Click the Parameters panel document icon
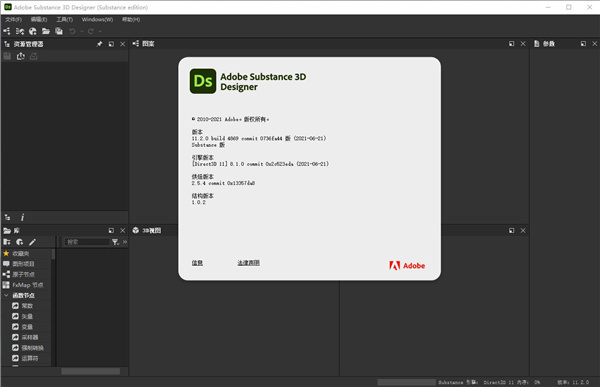600x387 pixels. point(537,44)
